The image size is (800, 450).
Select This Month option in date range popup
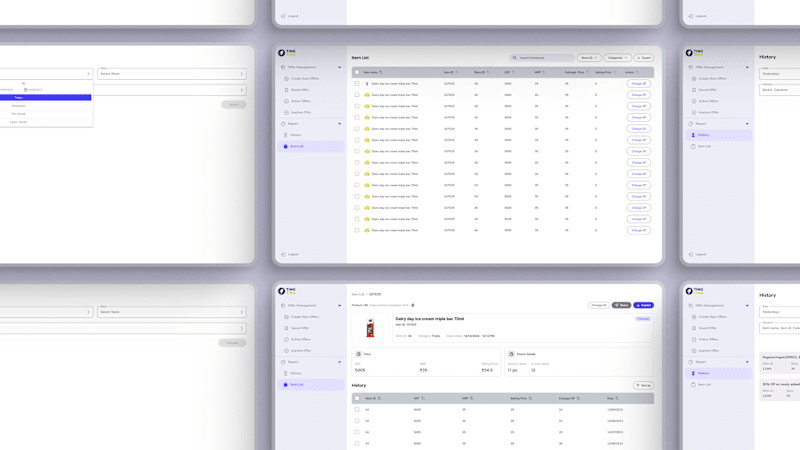(x=45, y=114)
